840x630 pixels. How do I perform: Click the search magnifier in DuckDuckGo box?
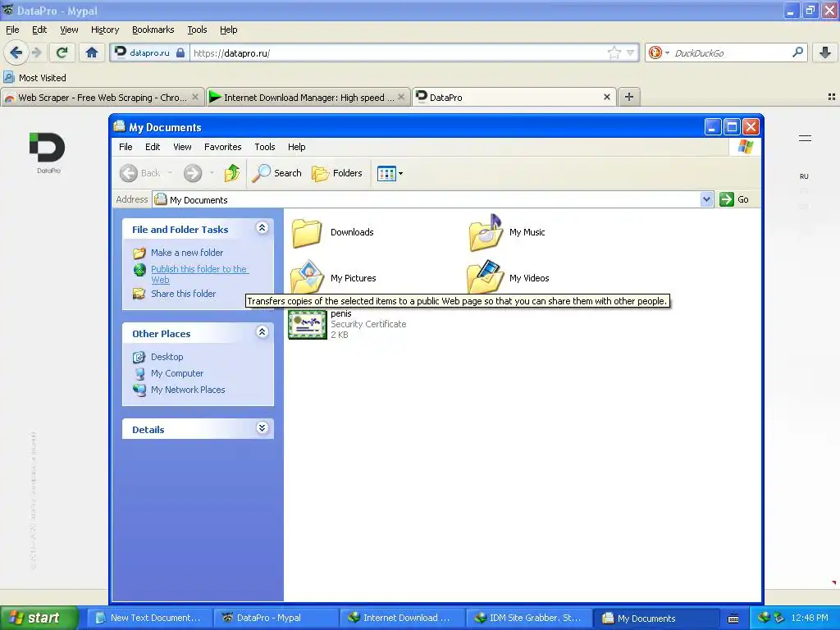797,52
